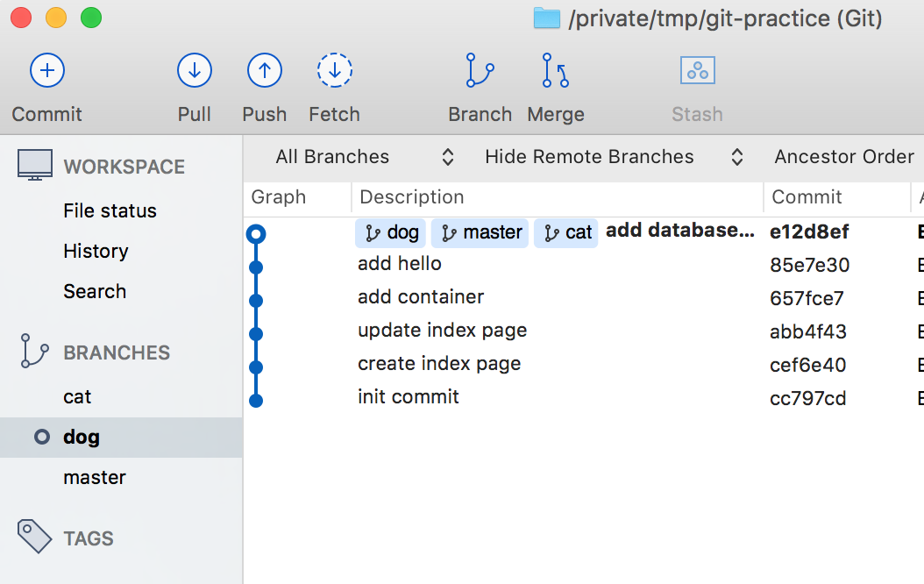The width and height of the screenshot is (924, 584).
Task: Click the green macOS zoom window button
Action: [x=90, y=18]
